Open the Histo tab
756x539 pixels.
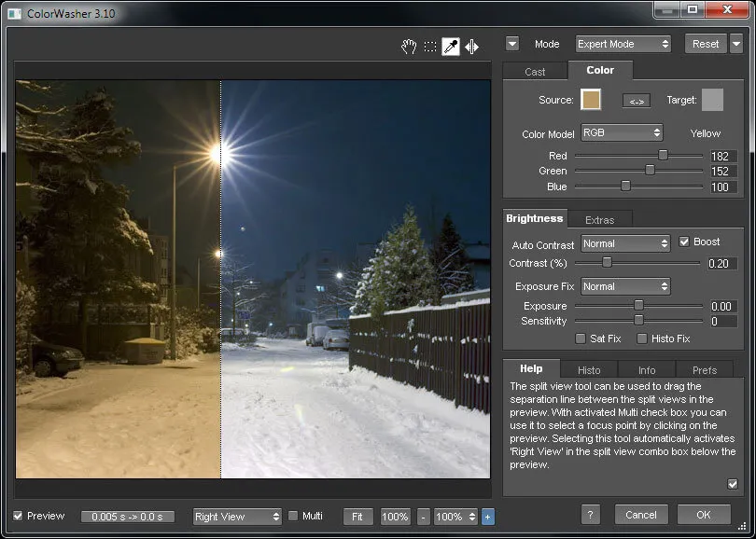point(589,369)
